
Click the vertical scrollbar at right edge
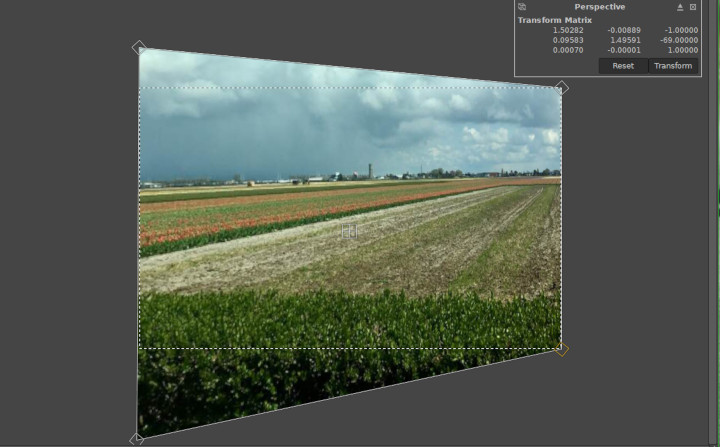tap(714, 200)
